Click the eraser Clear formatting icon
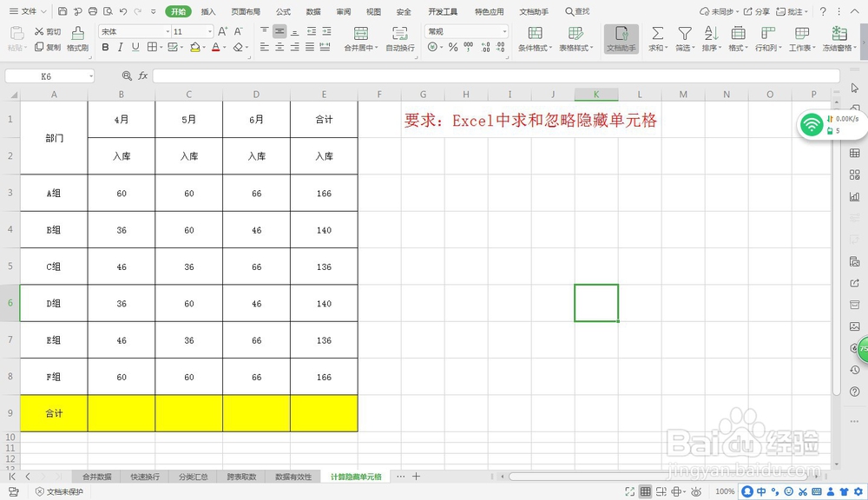This screenshot has width=868, height=500. tap(238, 47)
